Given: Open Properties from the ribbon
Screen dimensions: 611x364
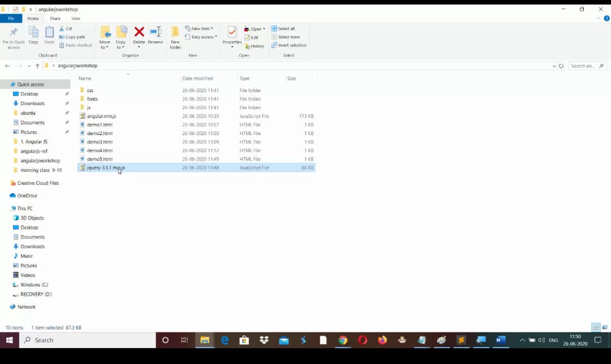Looking at the screenshot, I should coord(232,35).
